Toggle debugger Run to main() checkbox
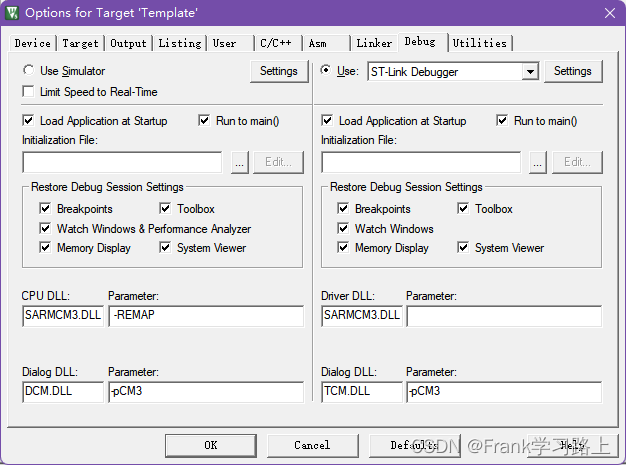This screenshot has width=626, height=465. tap(502, 120)
